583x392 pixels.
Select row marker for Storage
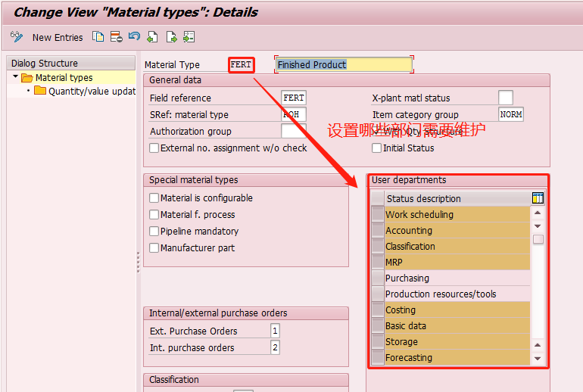point(378,342)
